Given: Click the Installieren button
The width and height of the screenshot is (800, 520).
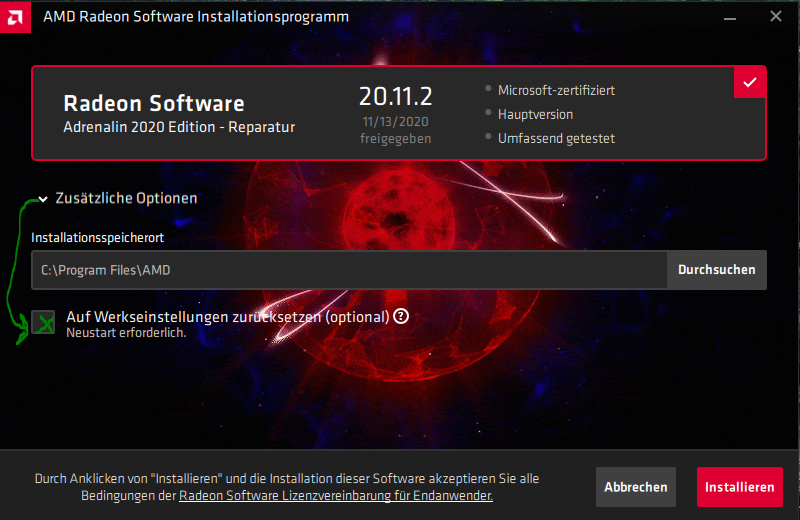Looking at the screenshot, I should 739,487.
